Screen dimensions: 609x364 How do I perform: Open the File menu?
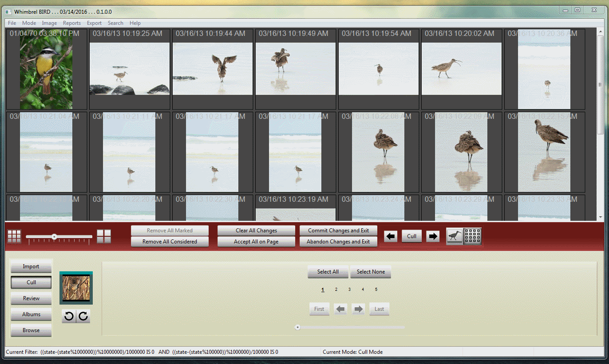[x=12, y=23]
